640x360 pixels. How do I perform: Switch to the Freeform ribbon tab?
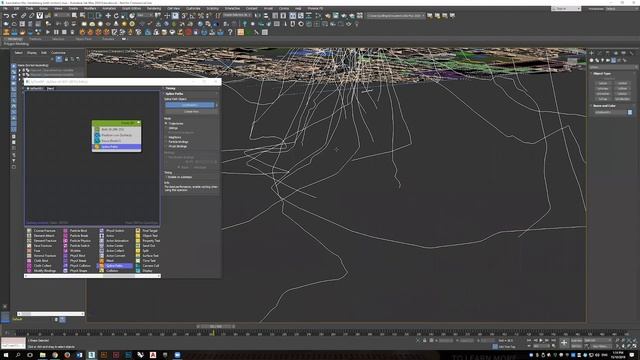click(35, 39)
